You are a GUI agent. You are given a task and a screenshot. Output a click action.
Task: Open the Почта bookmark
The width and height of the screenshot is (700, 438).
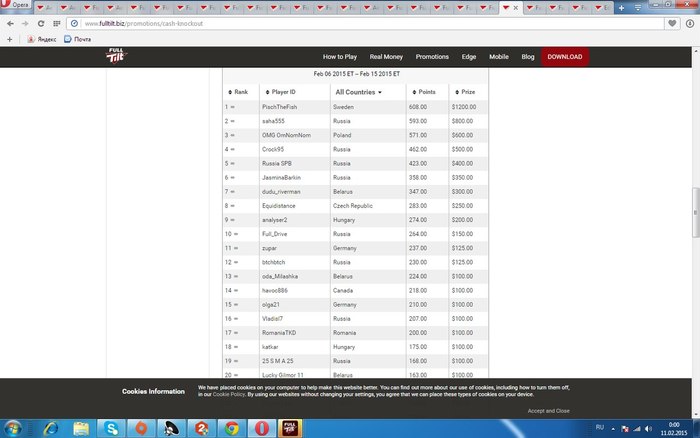coord(78,39)
